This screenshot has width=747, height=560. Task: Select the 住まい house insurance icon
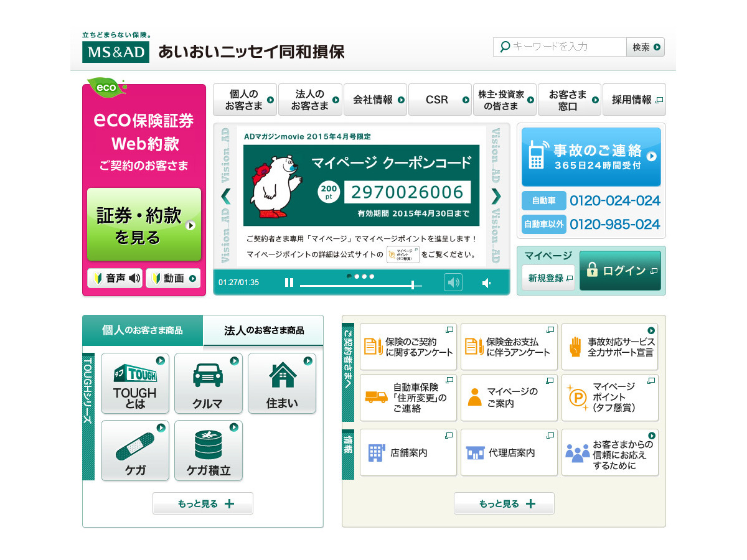click(281, 383)
